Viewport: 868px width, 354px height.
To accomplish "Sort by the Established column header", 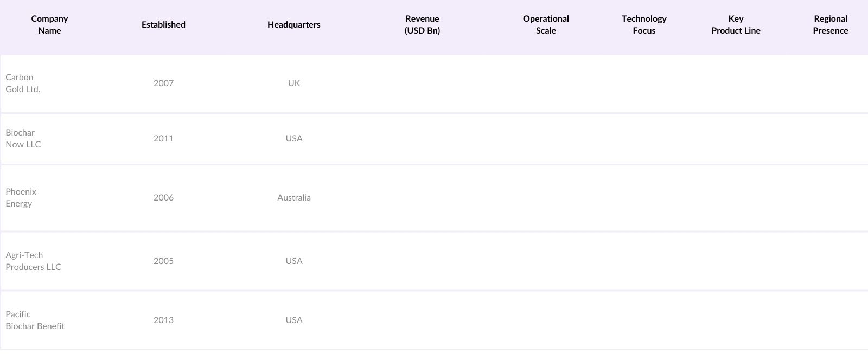I will (x=163, y=25).
